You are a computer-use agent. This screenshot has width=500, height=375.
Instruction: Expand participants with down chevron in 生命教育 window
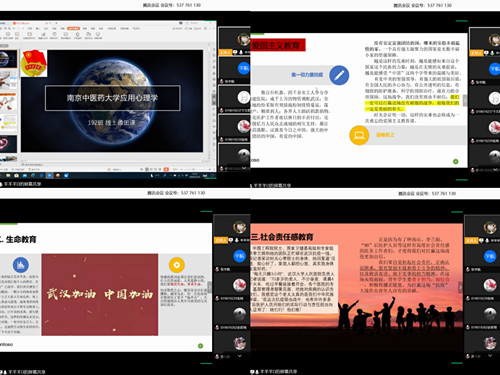tap(239, 356)
